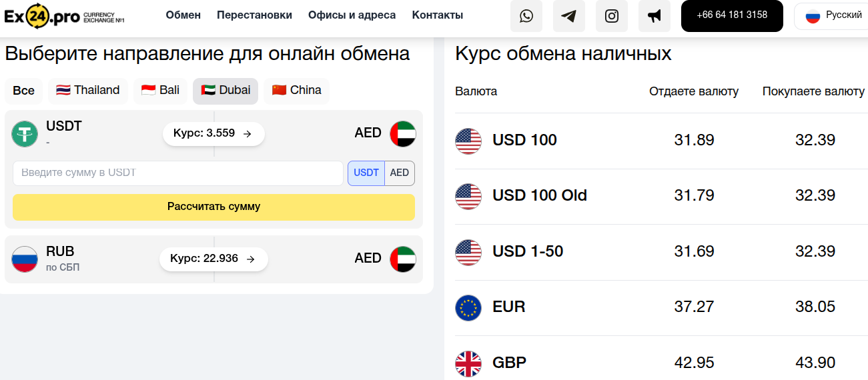The height and width of the screenshot is (380, 868).
Task: Open the WhatsApp contact icon
Action: point(526,16)
